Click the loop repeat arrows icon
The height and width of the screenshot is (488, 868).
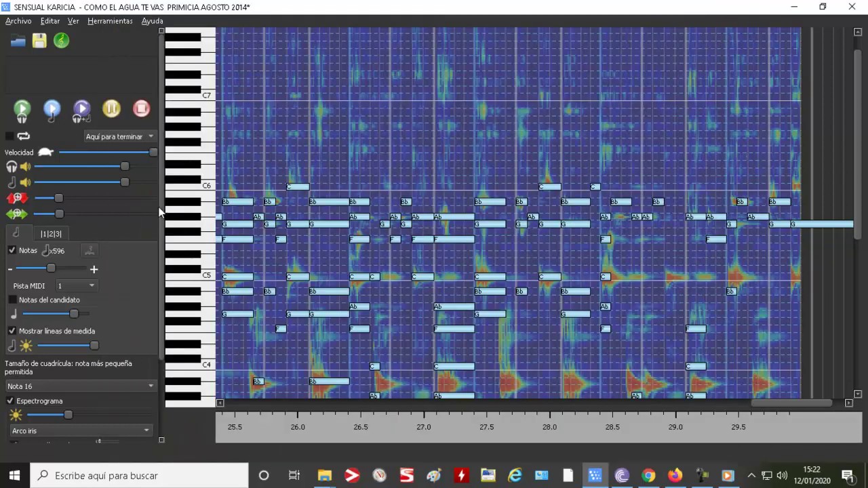tap(24, 136)
